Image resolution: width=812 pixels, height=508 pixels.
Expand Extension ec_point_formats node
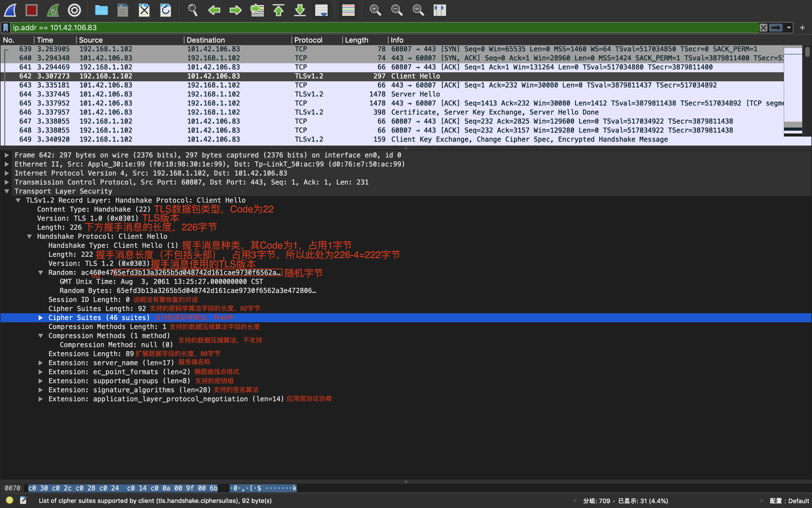click(41, 372)
